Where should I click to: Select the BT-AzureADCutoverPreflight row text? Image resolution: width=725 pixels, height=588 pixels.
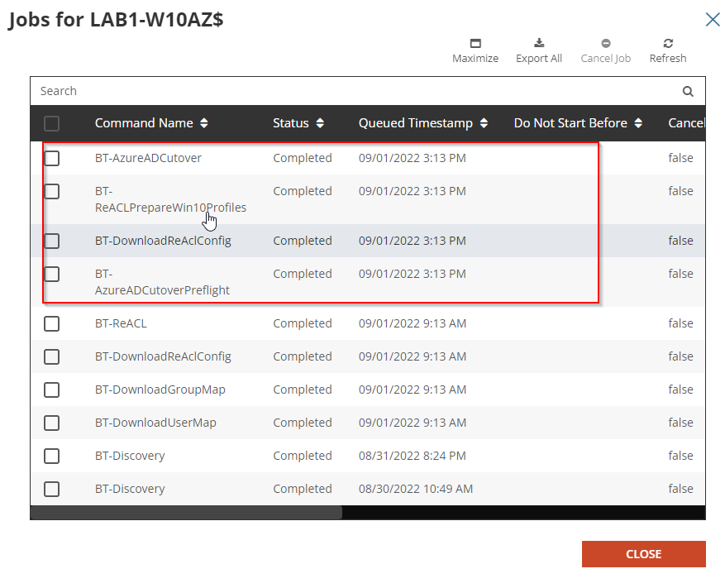162,282
